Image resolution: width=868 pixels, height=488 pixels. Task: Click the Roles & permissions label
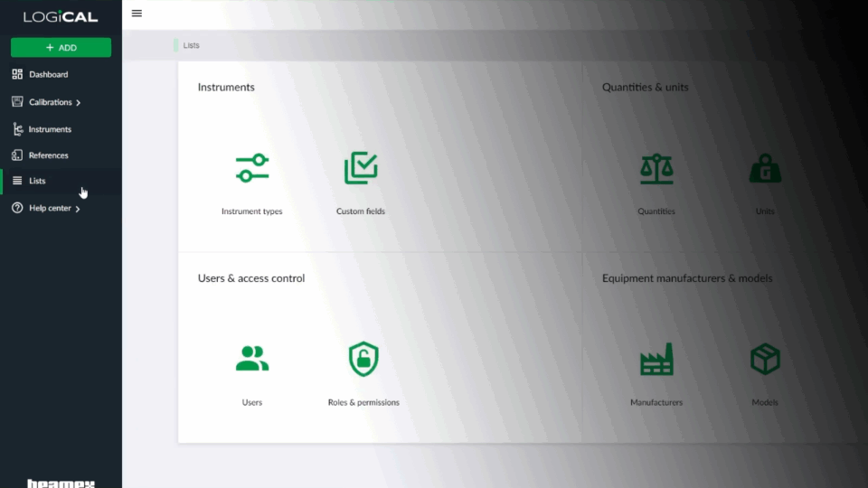363,402
